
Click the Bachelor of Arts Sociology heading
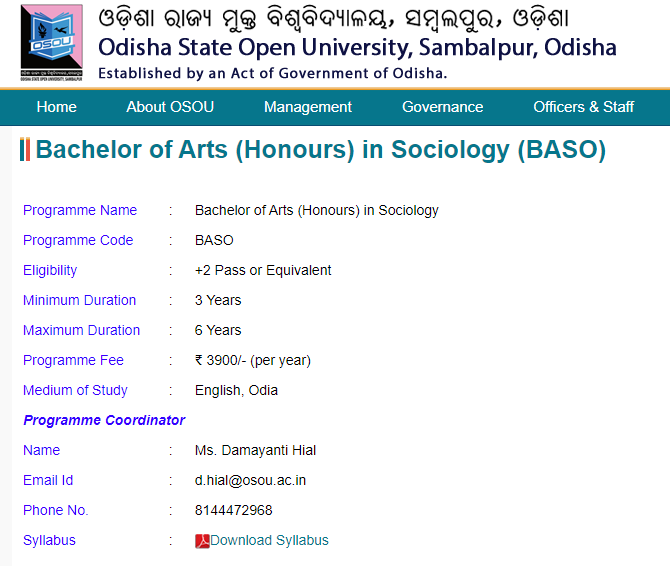[320, 150]
